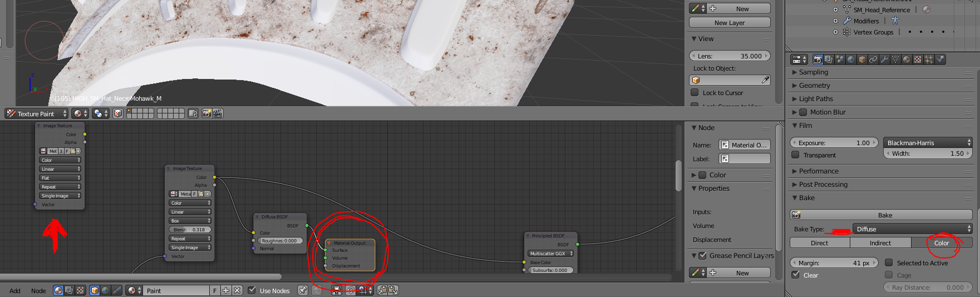This screenshot has width=980, height=297.
Task: Click texture paint face mask icon in viewport header
Action: click(117, 113)
